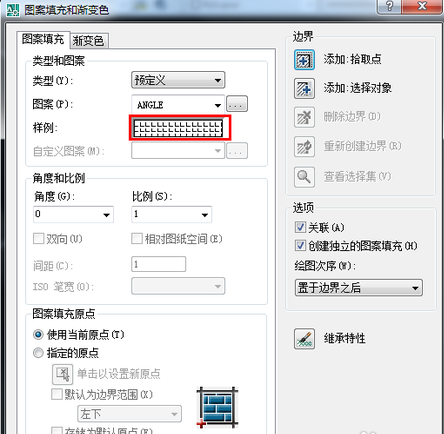Image resolution: width=444 pixels, height=434 pixels.
Task: Expand the Draw order (绘图次序) dropdown 置于边界之后
Action: [x=359, y=288]
